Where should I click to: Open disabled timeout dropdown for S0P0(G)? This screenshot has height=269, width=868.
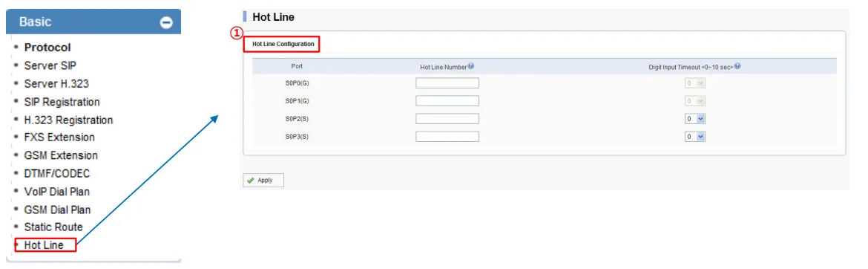(694, 83)
